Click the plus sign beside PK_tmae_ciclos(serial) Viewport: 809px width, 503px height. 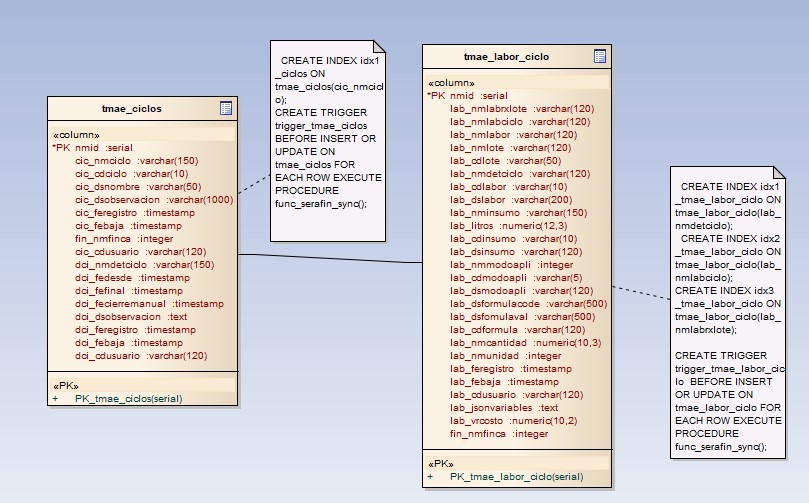click(x=56, y=397)
